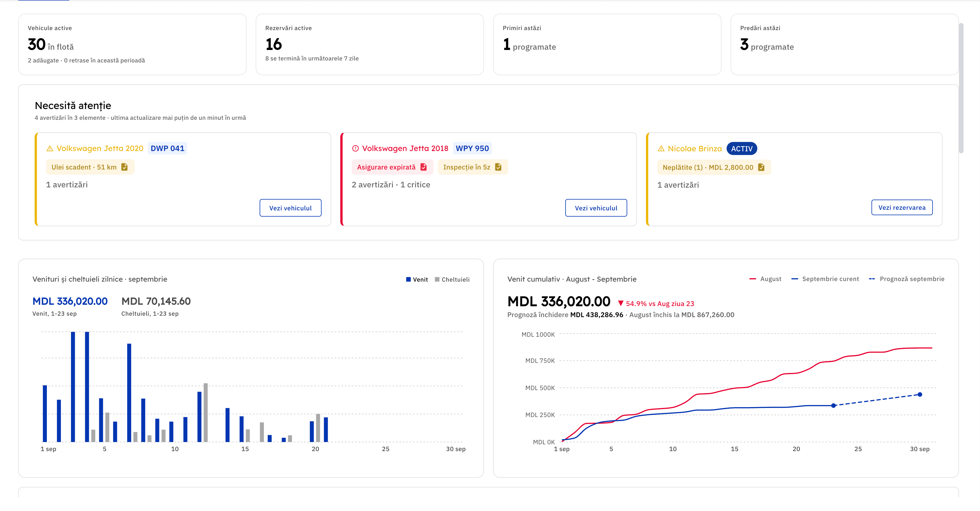Screen dimensions: 980x511
Task: Click the forecast end point marker
Action: click(x=919, y=395)
